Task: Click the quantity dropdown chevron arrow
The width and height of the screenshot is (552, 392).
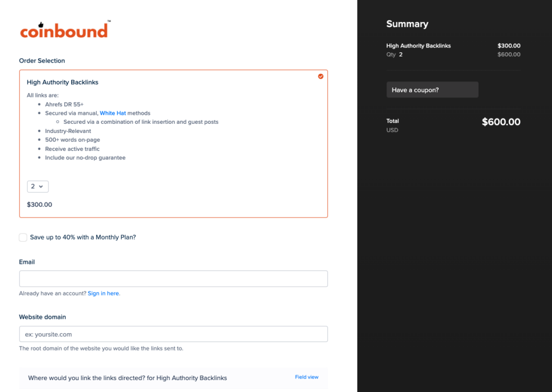Action: pos(41,187)
